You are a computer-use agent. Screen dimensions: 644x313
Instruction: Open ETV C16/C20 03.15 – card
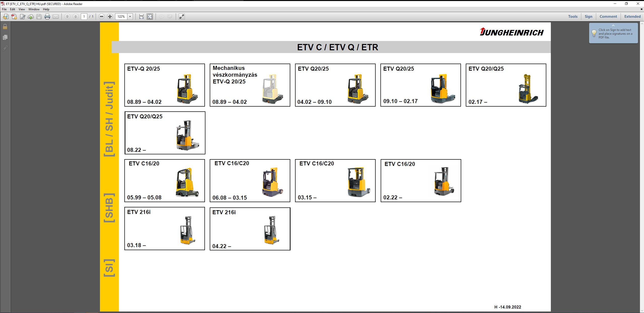[x=335, y=181]
